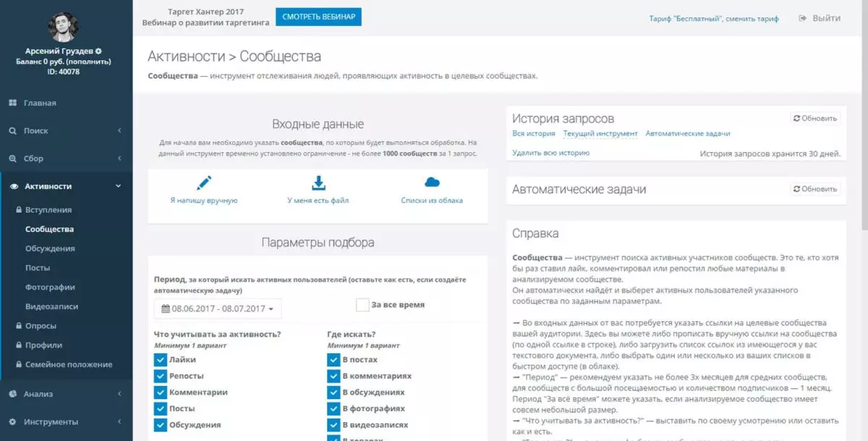Uncheck the В постах checkbox
The height and width of the screenshot is (441, 868).
pyautogui.click(x=333, y=360)
